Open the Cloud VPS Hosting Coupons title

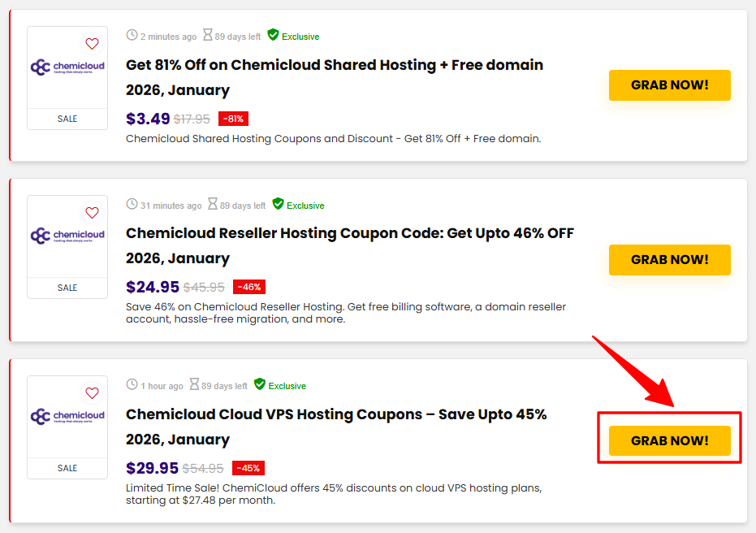336,414
